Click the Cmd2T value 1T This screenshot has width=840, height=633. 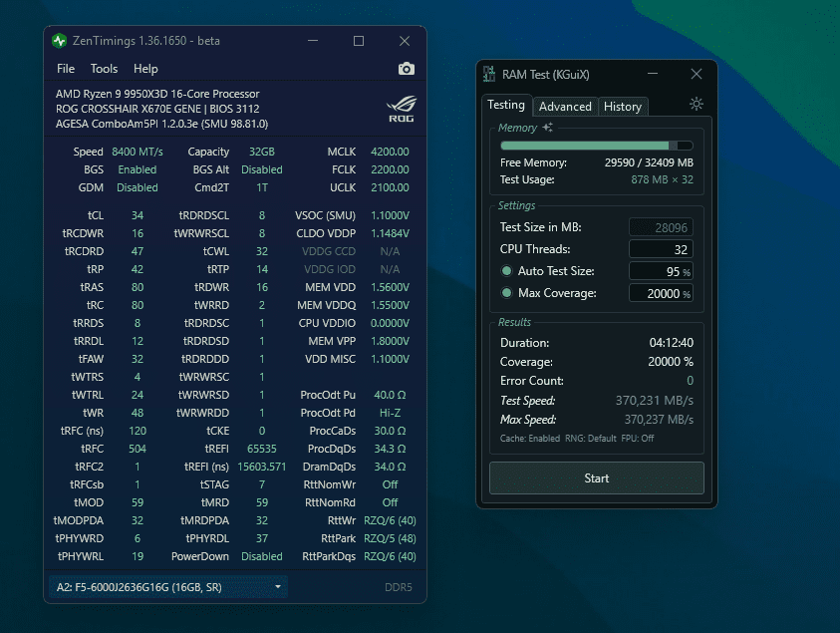[x=261, y=187]
